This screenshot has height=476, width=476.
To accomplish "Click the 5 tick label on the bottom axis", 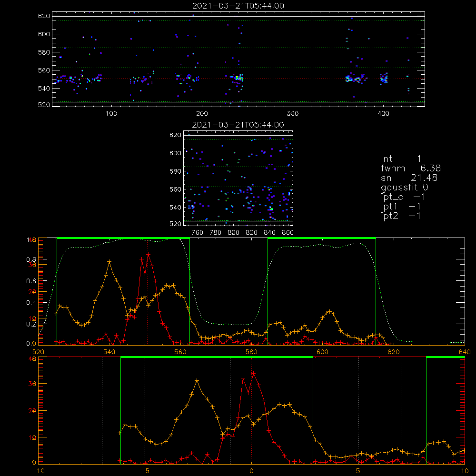I will [x=358, y=471].
